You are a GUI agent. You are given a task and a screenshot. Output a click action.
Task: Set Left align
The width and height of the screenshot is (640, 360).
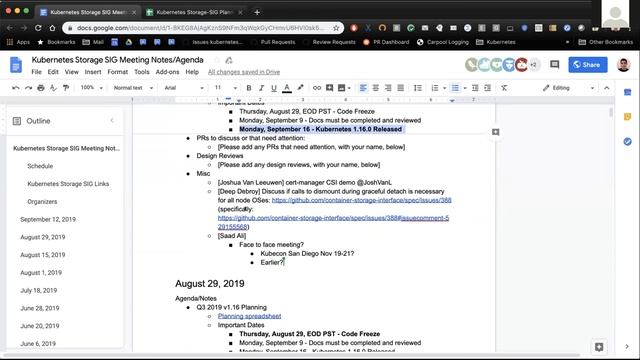click(x=363, y=88)
